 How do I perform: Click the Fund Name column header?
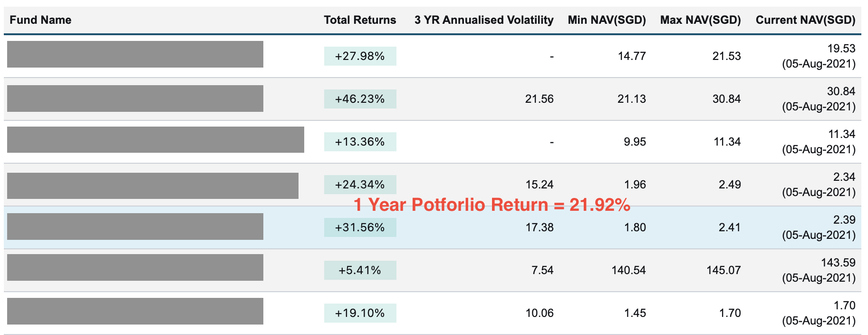[40, 20]
